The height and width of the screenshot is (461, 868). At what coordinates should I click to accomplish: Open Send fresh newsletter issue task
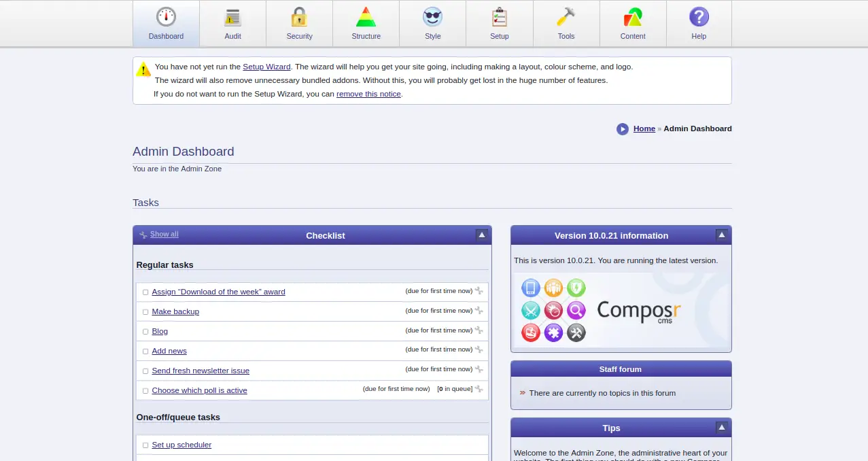click(x=201, y=371)
